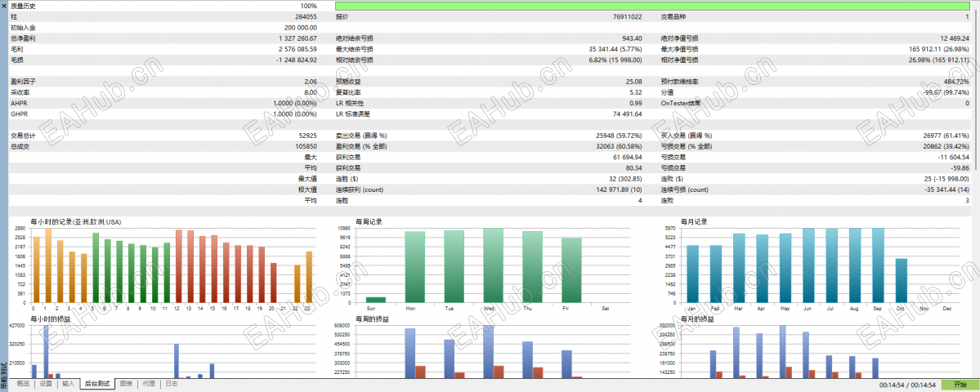Click the green 开始 button
The height and width of the screenshot is (392, 980).
click(x=960, y=385)
